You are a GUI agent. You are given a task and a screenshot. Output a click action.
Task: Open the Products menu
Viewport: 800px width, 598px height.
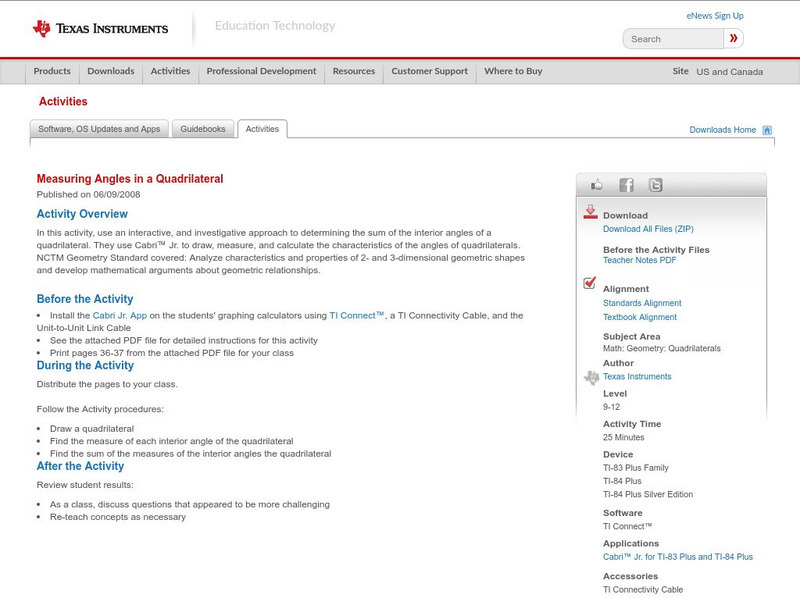(x=52, y=71)
